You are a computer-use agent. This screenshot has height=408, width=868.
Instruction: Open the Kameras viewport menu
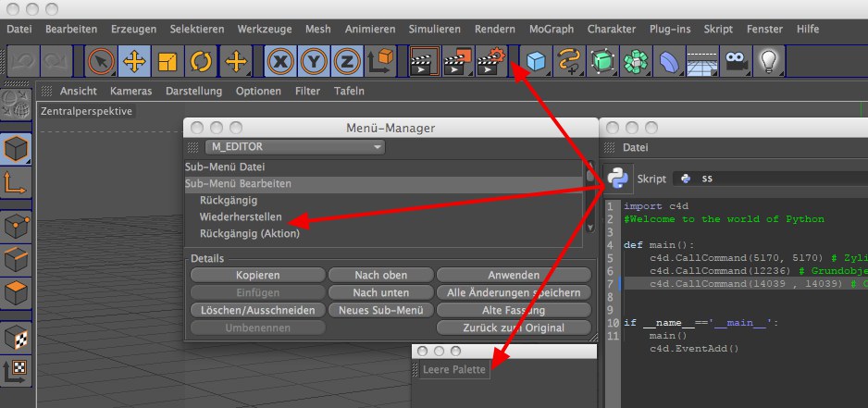[130, 92]
